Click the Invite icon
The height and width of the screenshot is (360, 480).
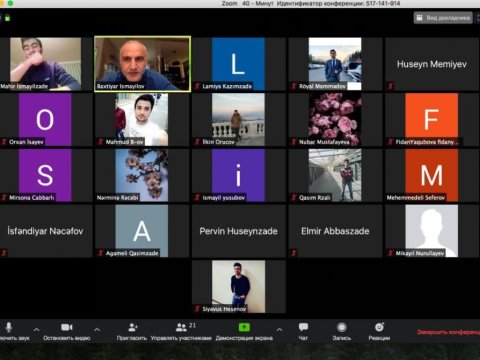pos(133,327)
